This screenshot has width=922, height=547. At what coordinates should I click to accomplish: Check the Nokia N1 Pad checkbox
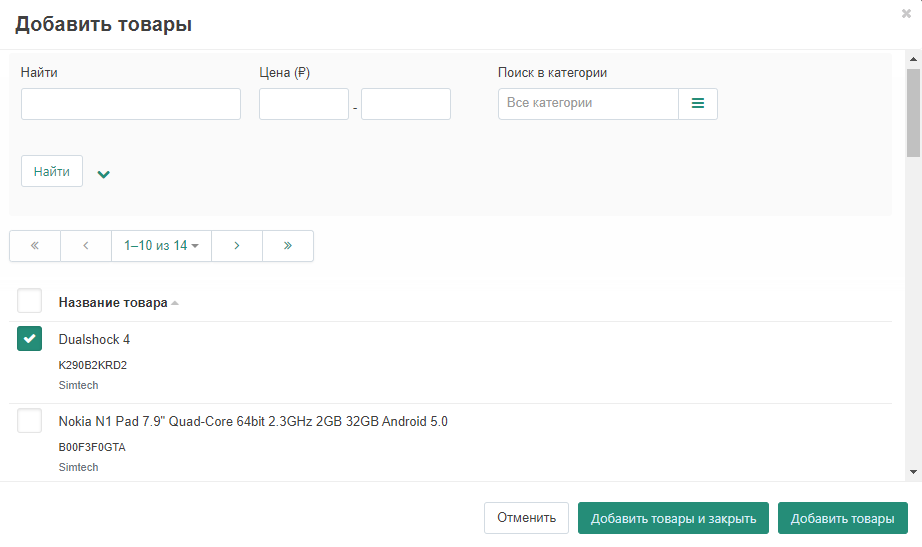(30, 421)
